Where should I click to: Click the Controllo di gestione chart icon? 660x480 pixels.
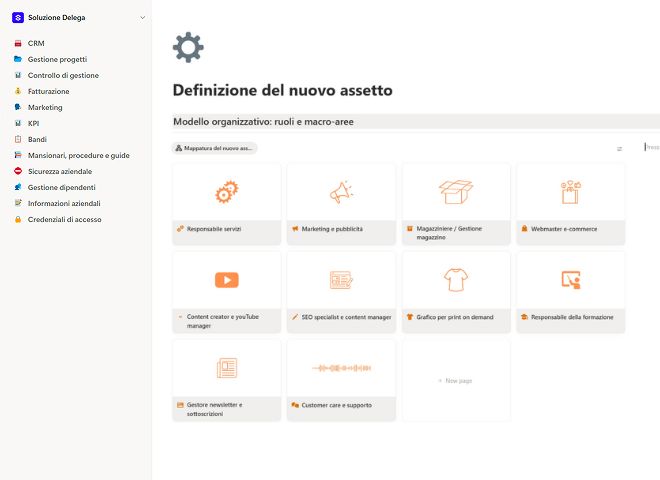coord(18,75)
